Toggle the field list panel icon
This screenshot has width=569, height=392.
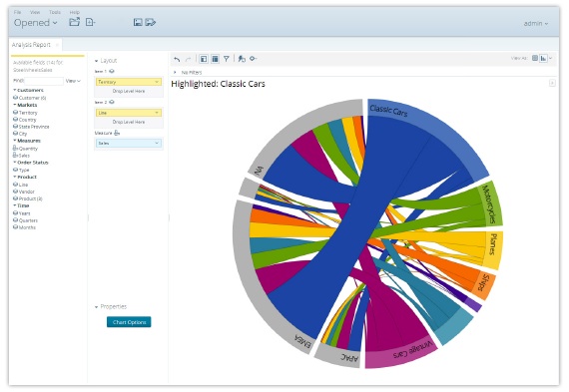pyautogui.click(x=204, y=59)
